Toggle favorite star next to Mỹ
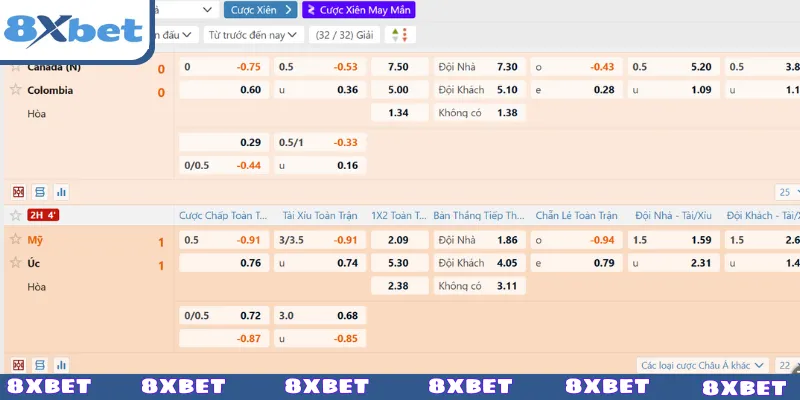This screenshot has height=400, width=800. [x=15, y=241]
